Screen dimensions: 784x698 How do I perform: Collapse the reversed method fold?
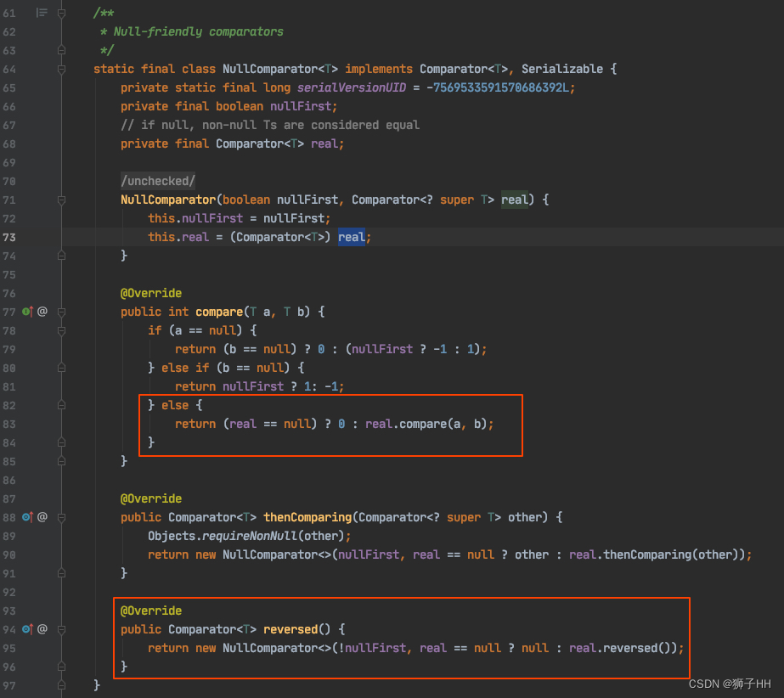point(60,629)
